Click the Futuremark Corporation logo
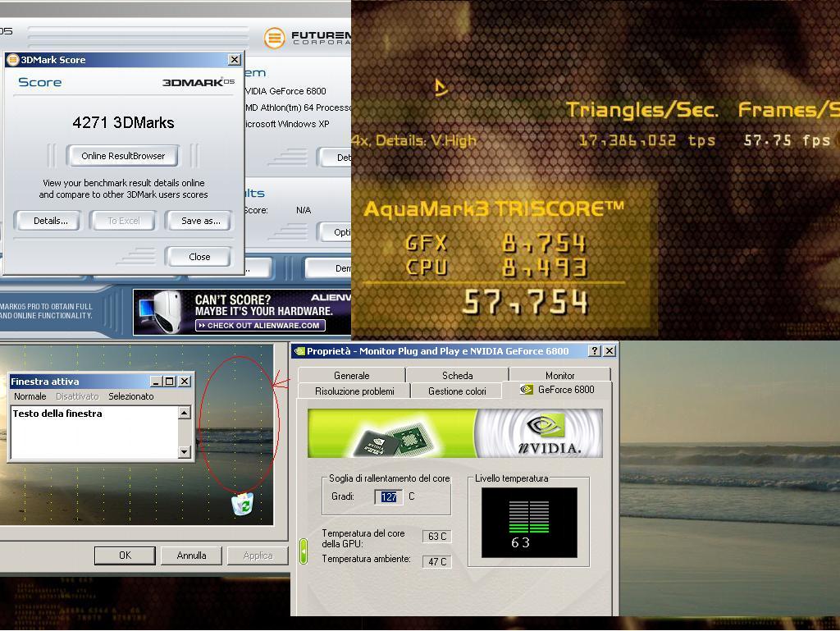Viewport: 840px width, 631px height. coord(307,38)
